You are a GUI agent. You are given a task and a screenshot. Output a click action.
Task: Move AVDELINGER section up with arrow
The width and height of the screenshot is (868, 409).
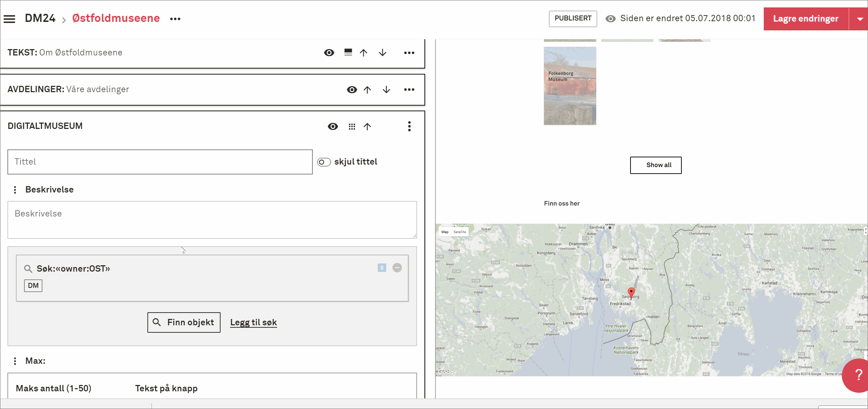coord(367,90)
